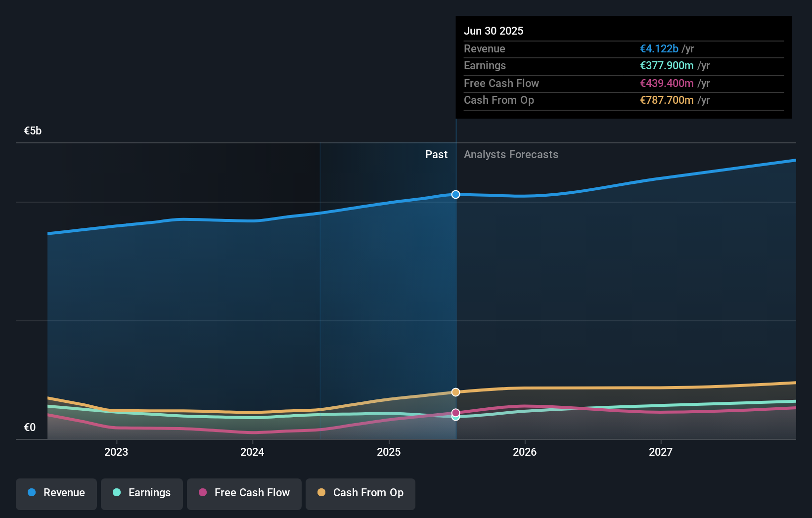This screenshot has width=812, height=518.
Task: Toggle the Revenue series visibility
Action: coord(56,493)
